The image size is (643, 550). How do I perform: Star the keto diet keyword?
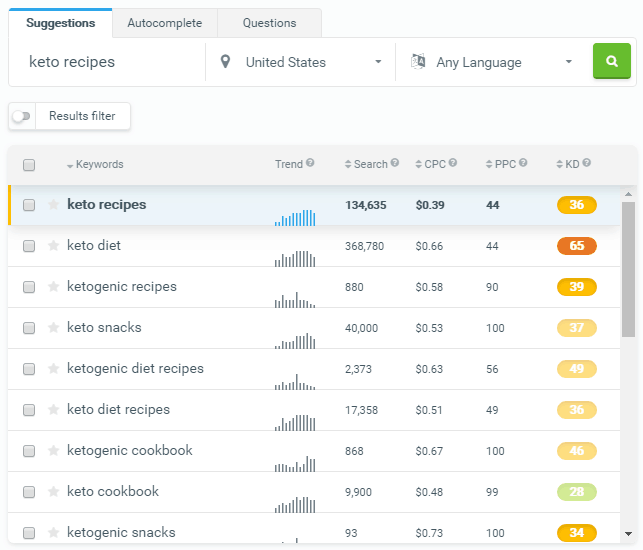53,245
